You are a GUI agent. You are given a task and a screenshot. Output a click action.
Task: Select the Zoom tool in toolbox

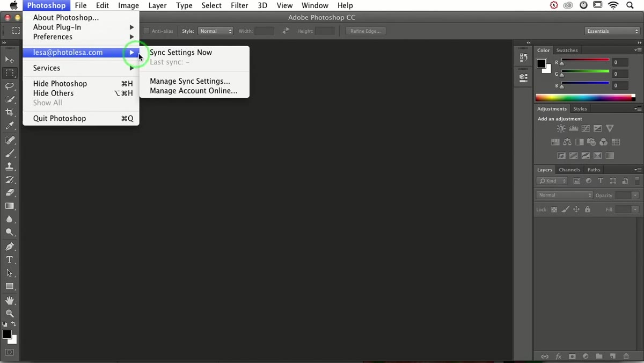point(10,314)
